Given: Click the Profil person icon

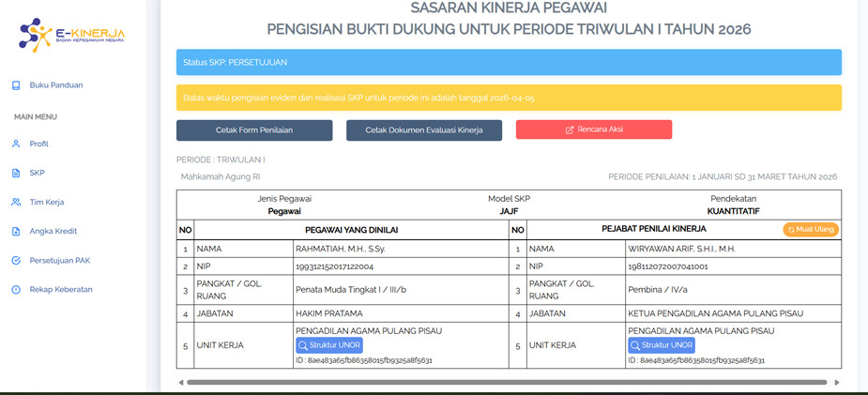Looking at the screenshot, I should click(16, 144).
